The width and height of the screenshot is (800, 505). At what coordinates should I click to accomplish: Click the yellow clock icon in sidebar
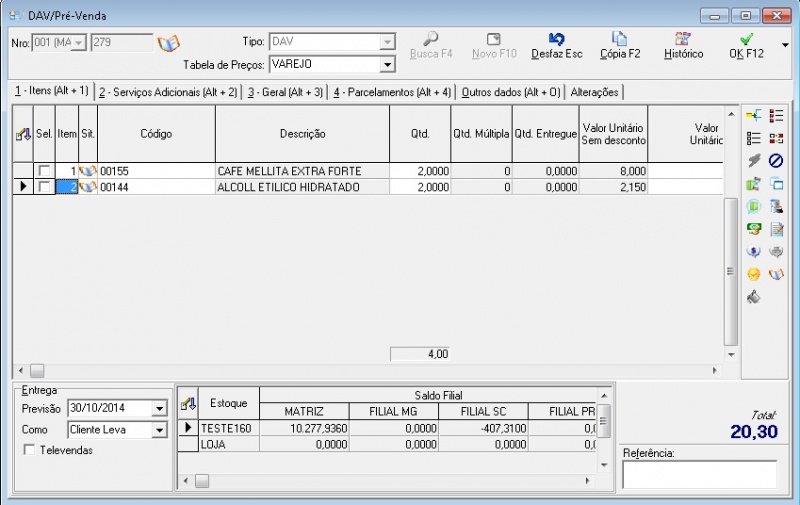pyautogui.click(x=754, y=273)
